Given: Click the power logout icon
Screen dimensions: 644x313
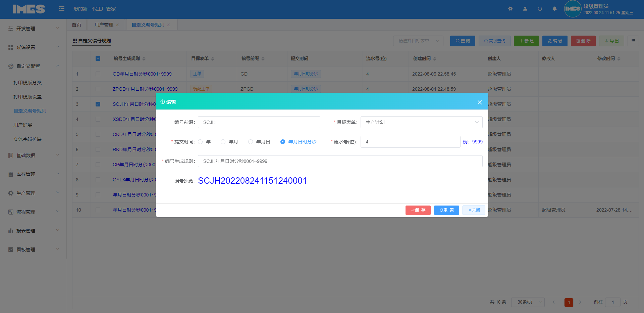Looking at the screenshot, I should point(540,9).
